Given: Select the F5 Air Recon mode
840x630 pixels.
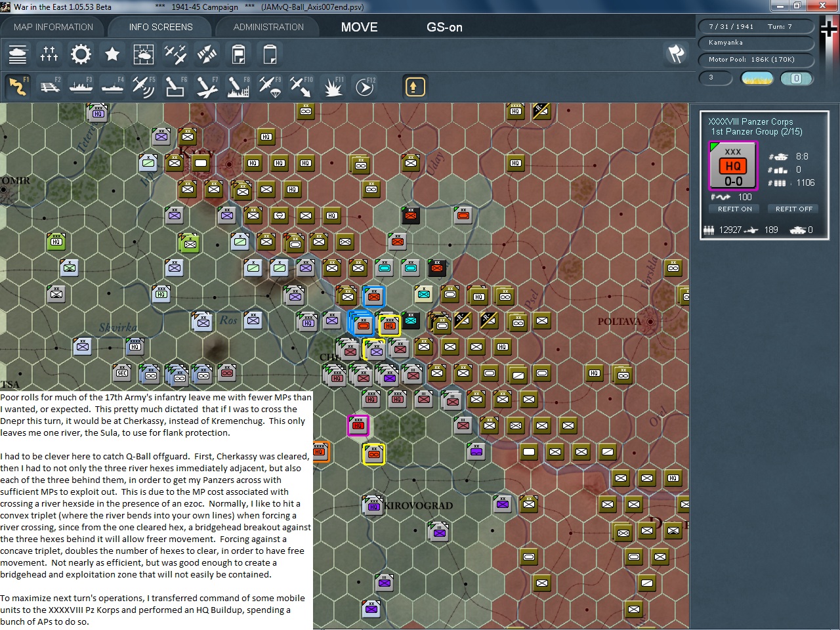Looking at the screenshot, I should [x=144, y=87].
